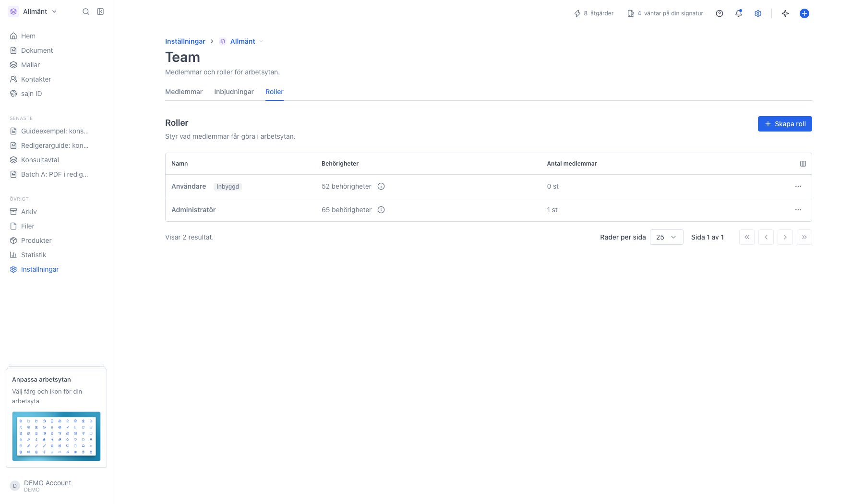This screenshot has height=504, width=864.
Task: Switch to the Inbjudningar tab
Action: [x=234, y=92]
